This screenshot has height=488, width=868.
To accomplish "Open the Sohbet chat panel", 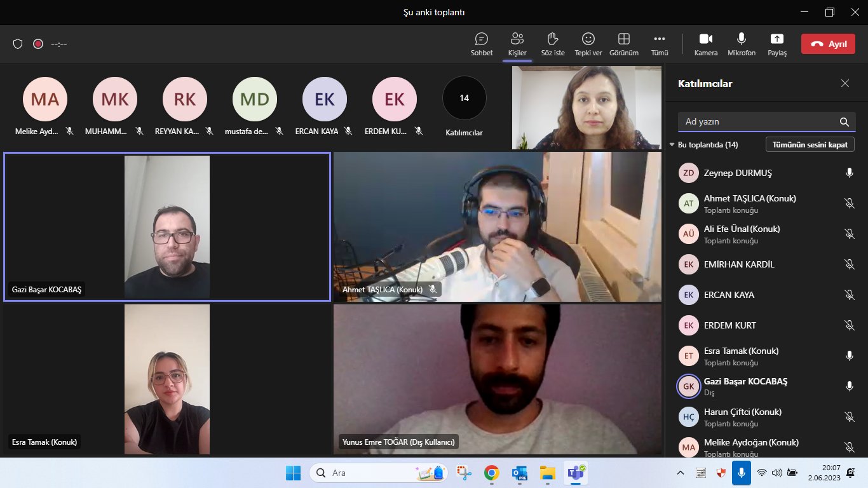I will click(x=482, y=44).
